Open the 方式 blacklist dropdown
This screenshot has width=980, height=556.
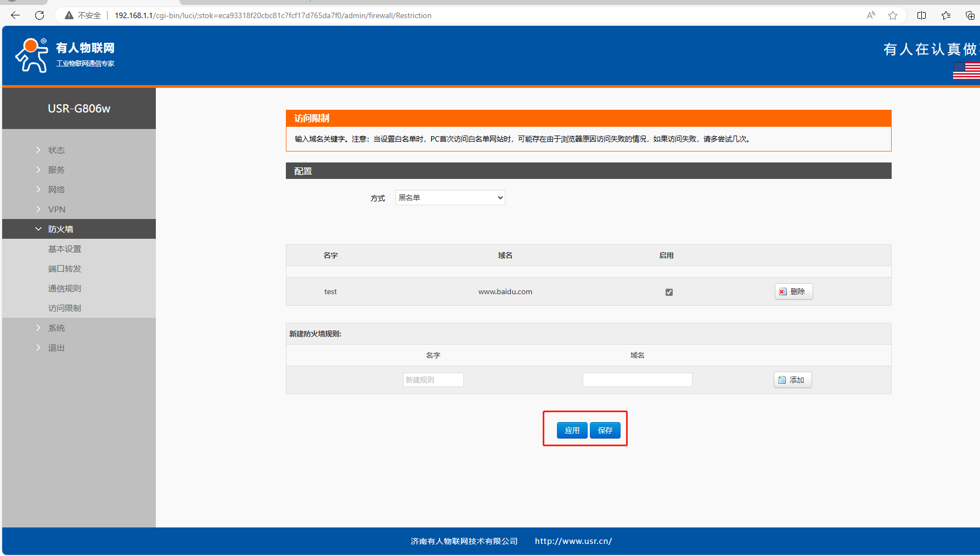(x=450, y=198)
